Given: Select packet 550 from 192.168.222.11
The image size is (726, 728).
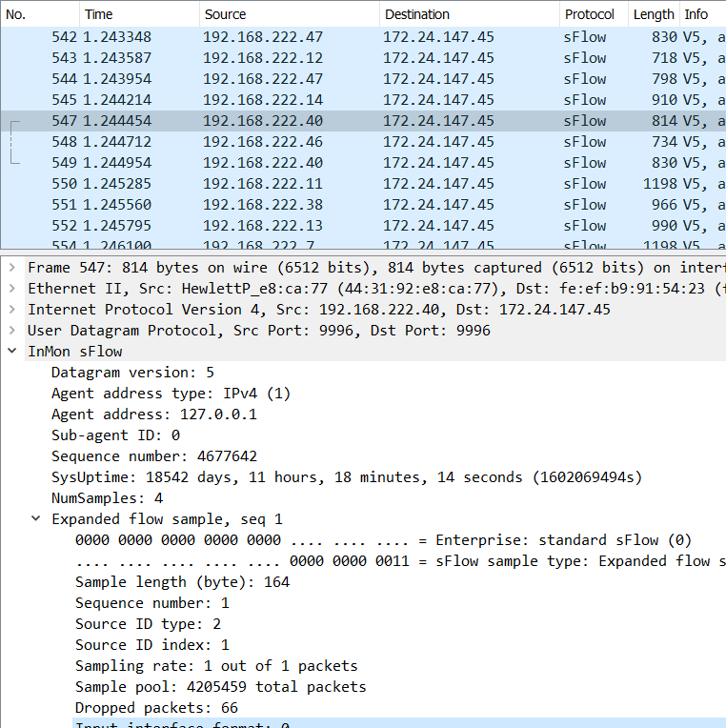Looking at the screenshot, I should 286,184.
